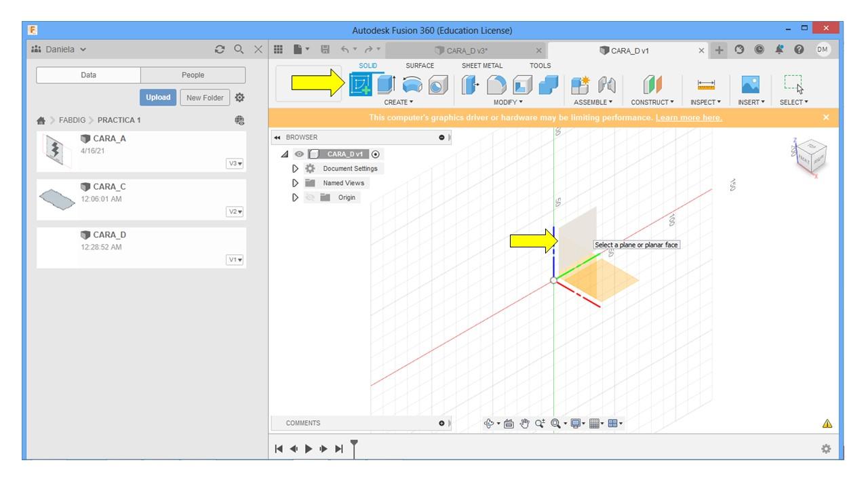Refresh the data panel

click(219, 49)
